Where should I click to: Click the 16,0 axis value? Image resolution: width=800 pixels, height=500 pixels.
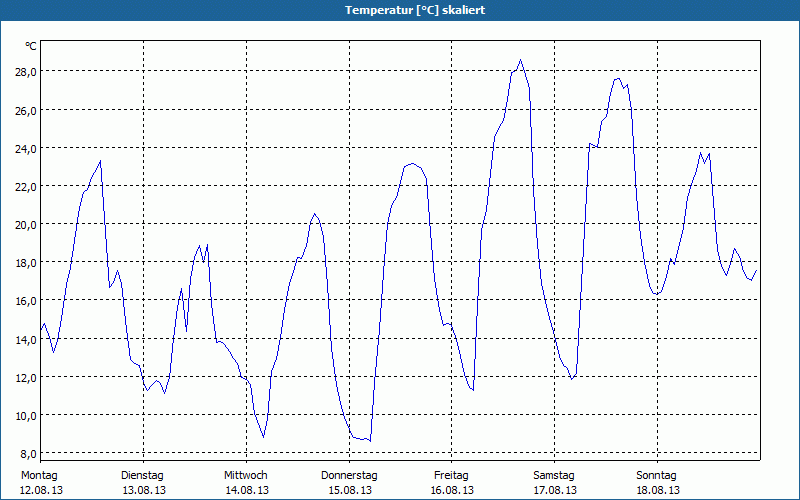point(26,301)
